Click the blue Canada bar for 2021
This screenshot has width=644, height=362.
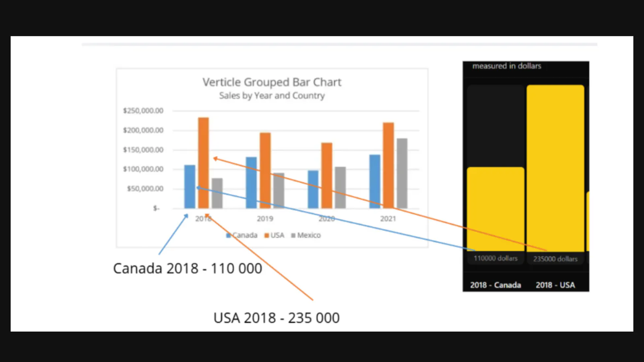pos(375,181)
